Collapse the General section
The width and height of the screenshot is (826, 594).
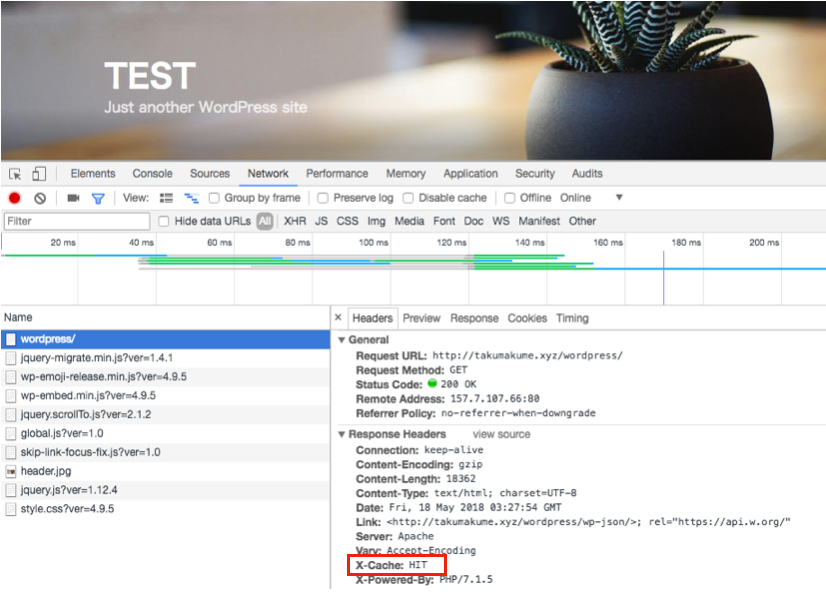coord(342,340)
